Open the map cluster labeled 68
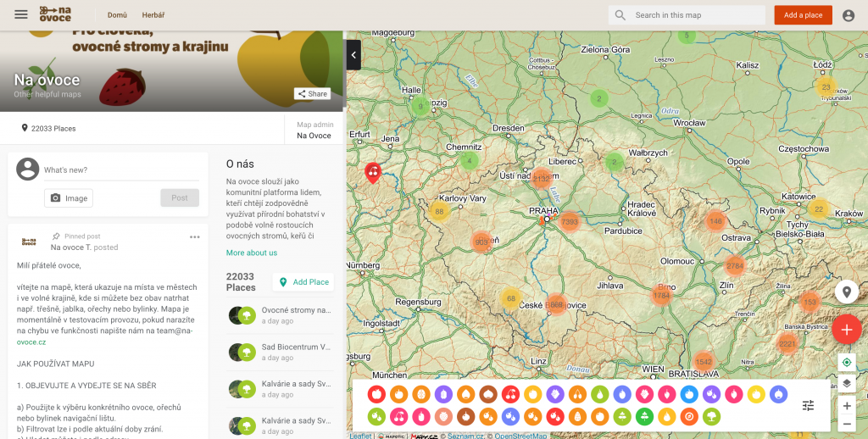 (510, 298)
